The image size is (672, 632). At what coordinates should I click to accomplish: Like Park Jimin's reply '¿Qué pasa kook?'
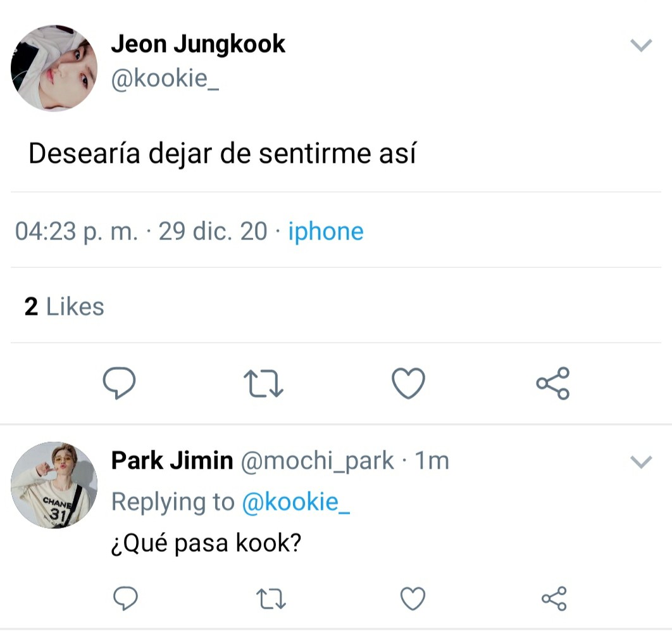tap(413, 598)
